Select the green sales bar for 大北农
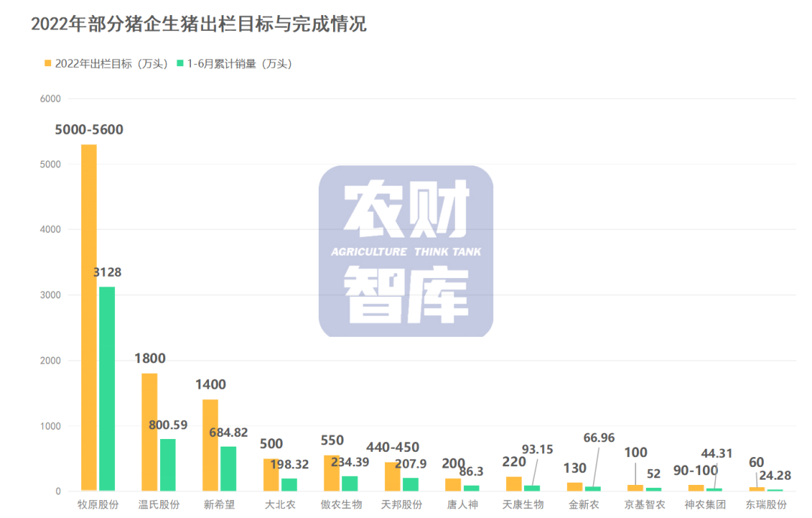The height and width of the screenshot is (518, 812). tap(289, 484)
